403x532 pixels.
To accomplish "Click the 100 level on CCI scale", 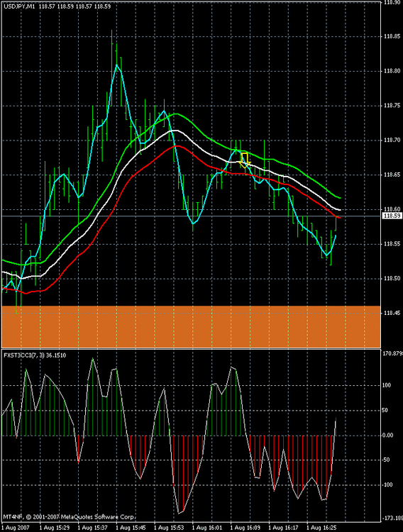I will 387,385.
